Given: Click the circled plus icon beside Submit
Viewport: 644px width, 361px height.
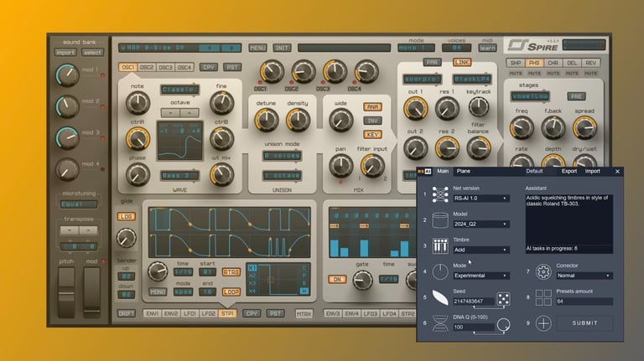Looking at the screenshot, I should click(x=543, y=323).
